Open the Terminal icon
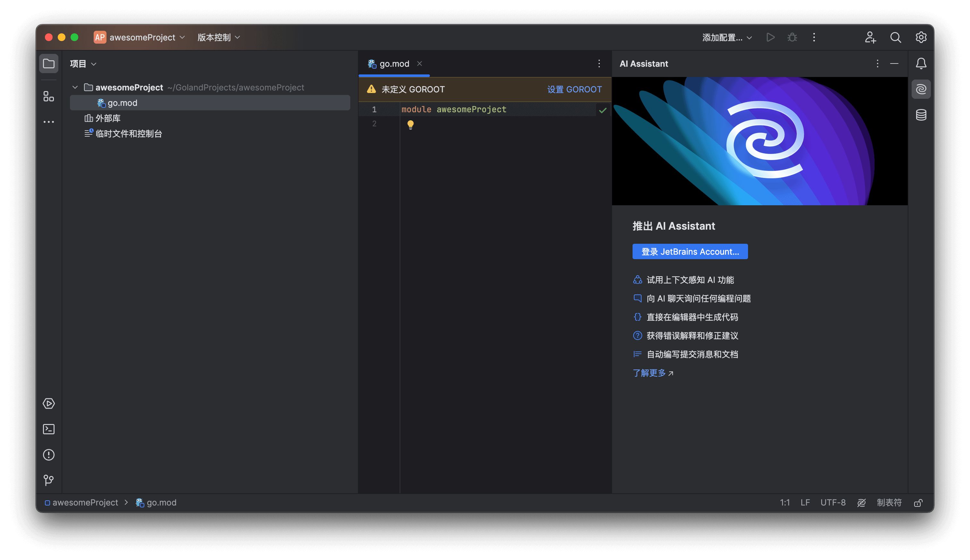 pos(49,429)
